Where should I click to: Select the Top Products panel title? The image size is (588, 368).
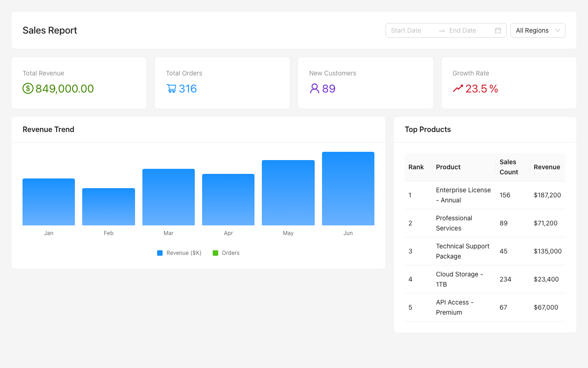pos(428,129)
